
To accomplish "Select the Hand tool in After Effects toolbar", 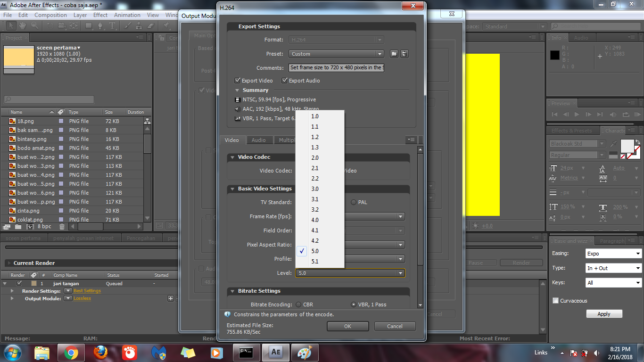I will tap(22, 26).
